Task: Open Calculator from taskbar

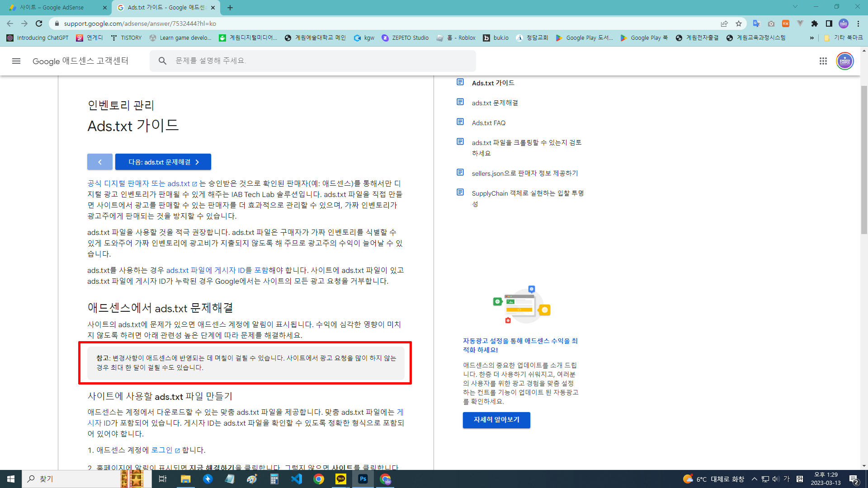Action: (274, 479)
